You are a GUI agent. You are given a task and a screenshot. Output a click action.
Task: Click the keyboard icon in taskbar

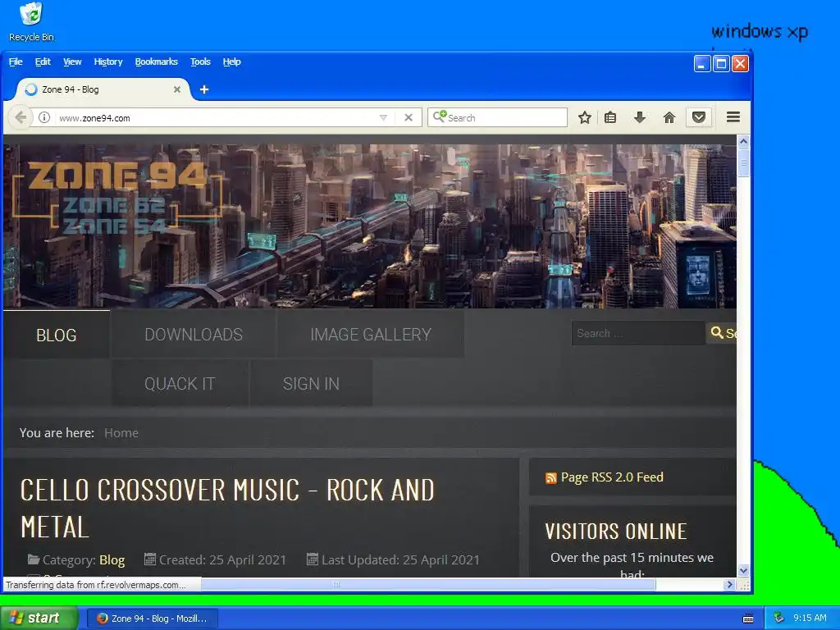(x=748, y=619)
